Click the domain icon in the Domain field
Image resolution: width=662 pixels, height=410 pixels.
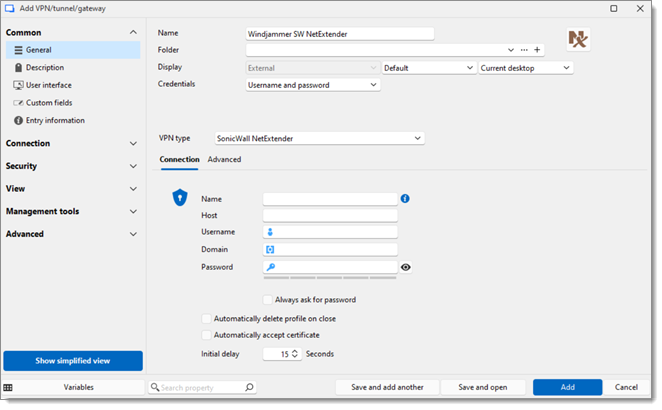(270, 250)
